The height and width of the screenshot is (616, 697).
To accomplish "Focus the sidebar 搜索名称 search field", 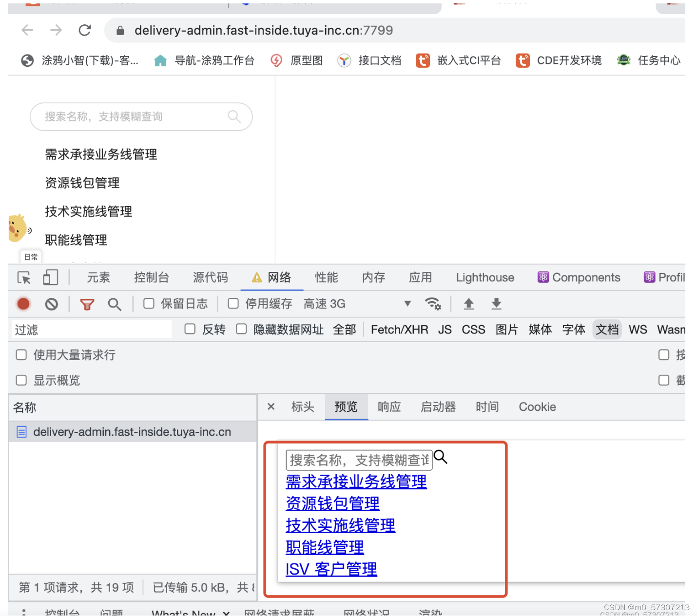I will (141, 116).
